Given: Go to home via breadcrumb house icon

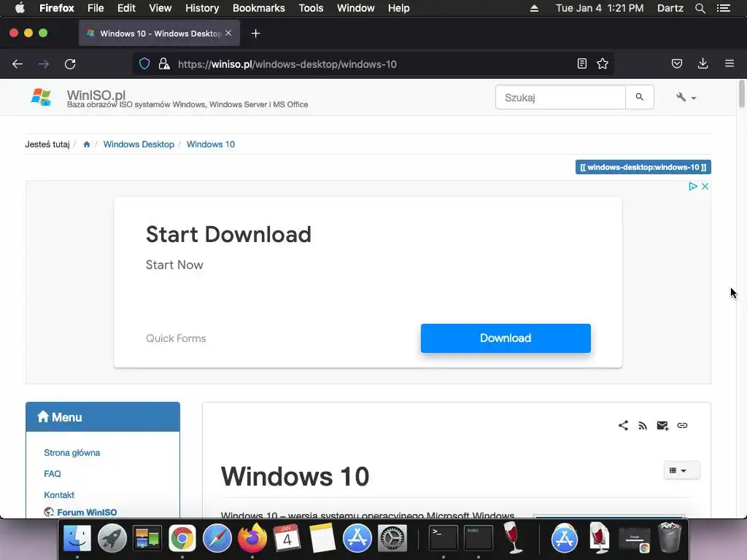Looking at the screenshot, I should coord(86,144).
